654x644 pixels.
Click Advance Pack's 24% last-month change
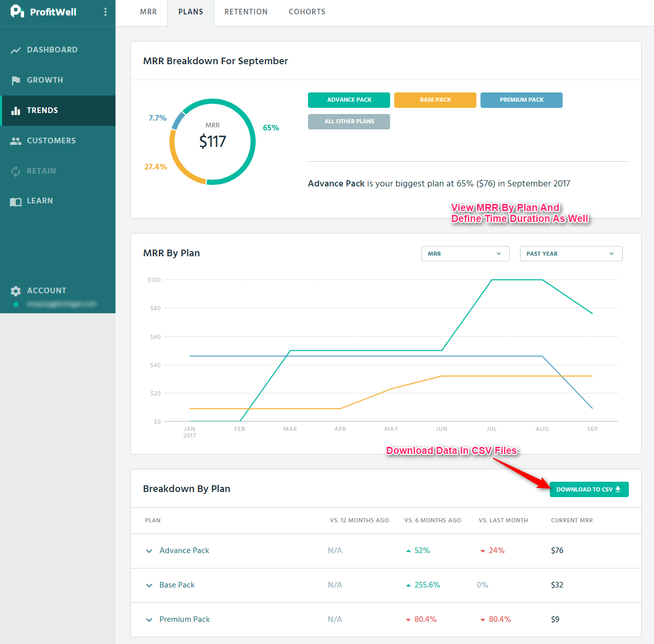click(x=492, y=551)
